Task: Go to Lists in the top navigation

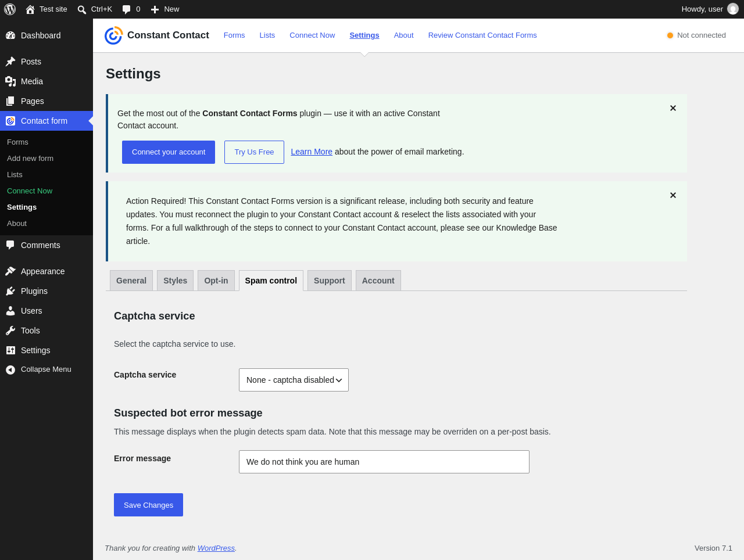Action: pyautogui.click(x=267, y=35)
